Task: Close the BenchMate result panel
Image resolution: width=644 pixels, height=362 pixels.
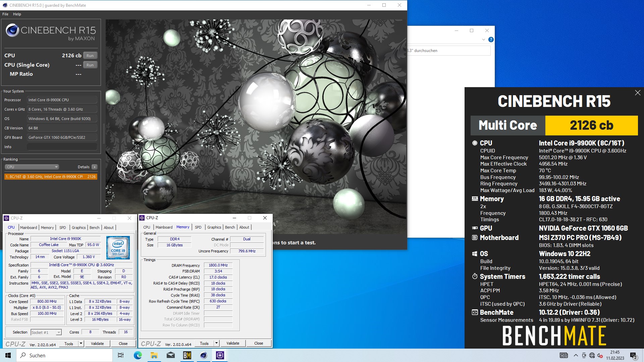Action: coord(638,93)
